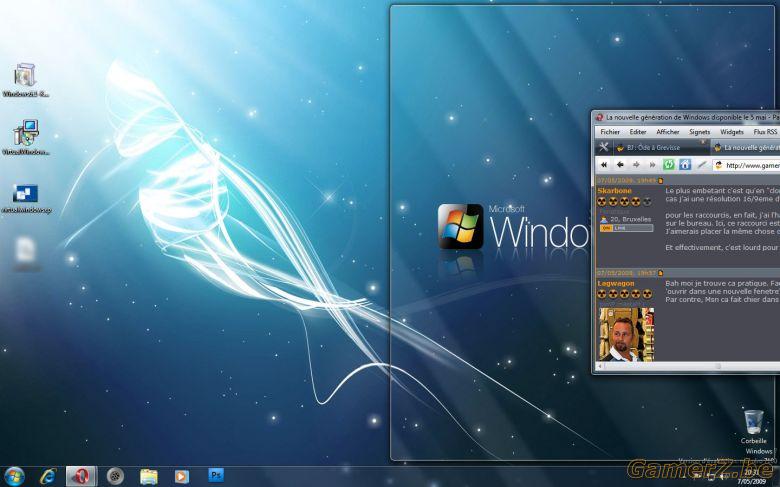
Task: Switch to the La nouvelle génération tab
Action: point(746,147)
